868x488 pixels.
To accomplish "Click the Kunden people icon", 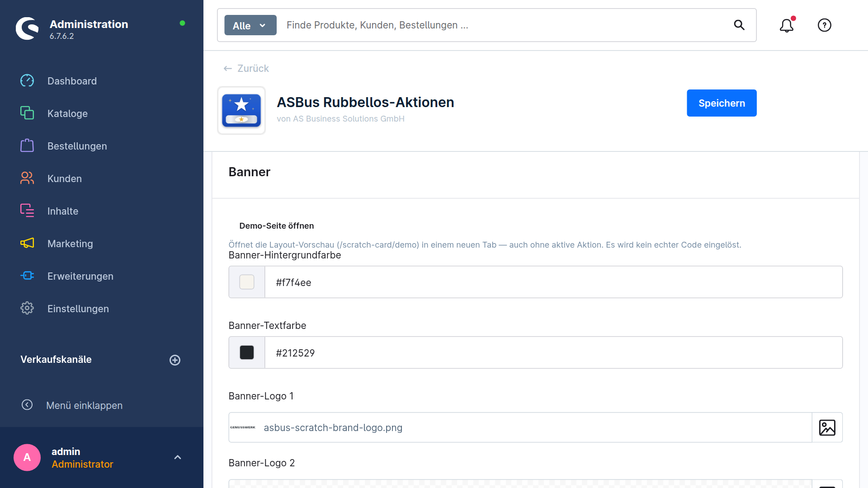I will pos(27,178).
